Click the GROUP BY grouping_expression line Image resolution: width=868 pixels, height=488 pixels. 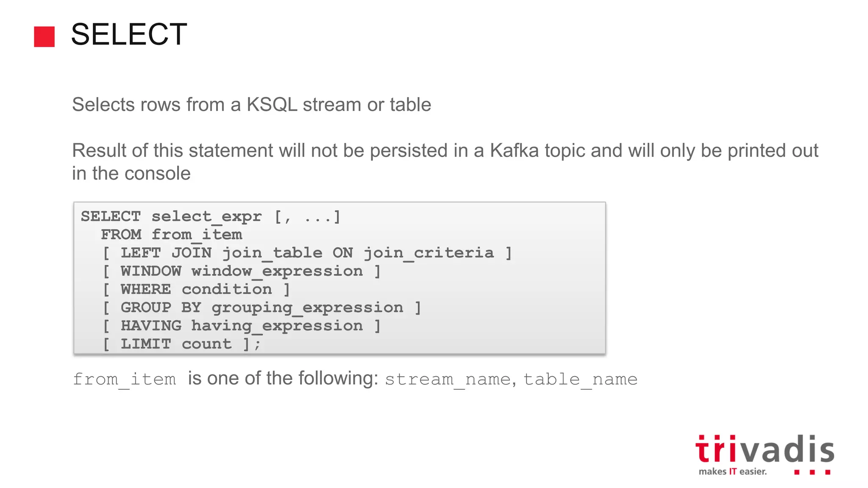pos(262,308)
